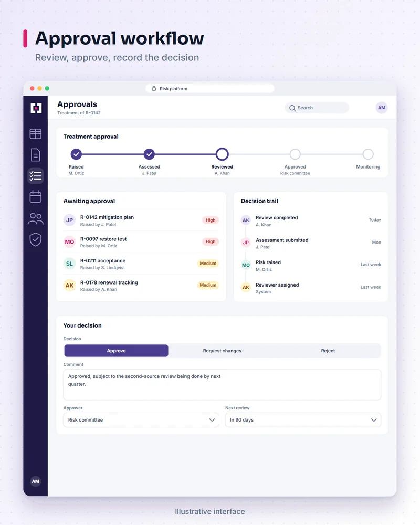Click the AK avatar beside Review completed
420x525 pixels.
tap(246, 220)
